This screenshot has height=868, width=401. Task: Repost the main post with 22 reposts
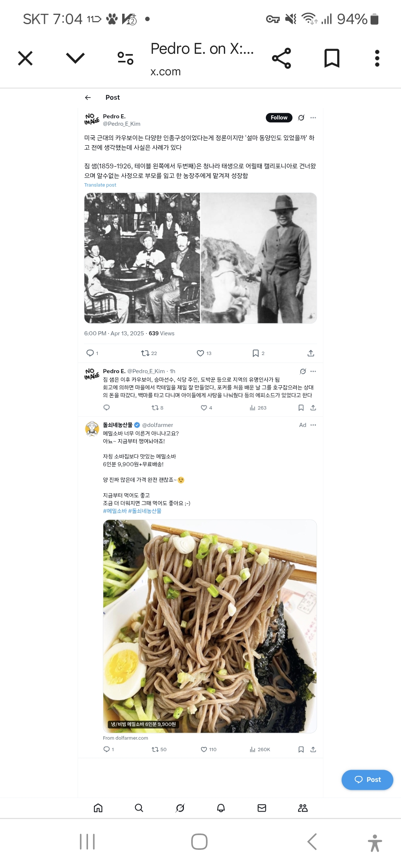(x=149, y=353)
